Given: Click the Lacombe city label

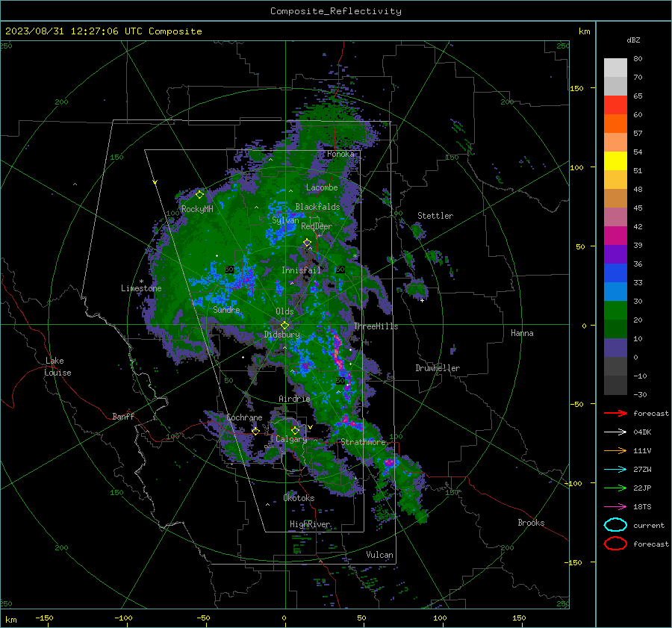Looking at the screenshot, I should pyautogui.click(x=322, y=187).
